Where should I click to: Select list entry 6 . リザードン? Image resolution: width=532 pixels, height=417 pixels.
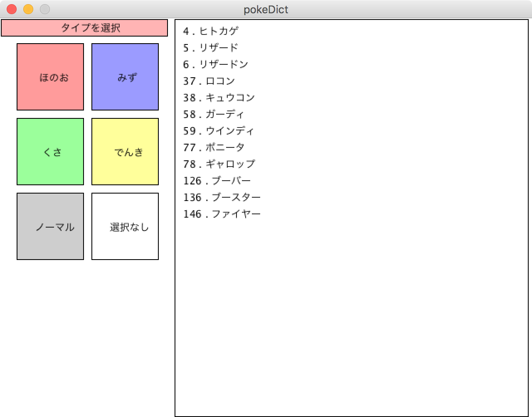point(216,64)
